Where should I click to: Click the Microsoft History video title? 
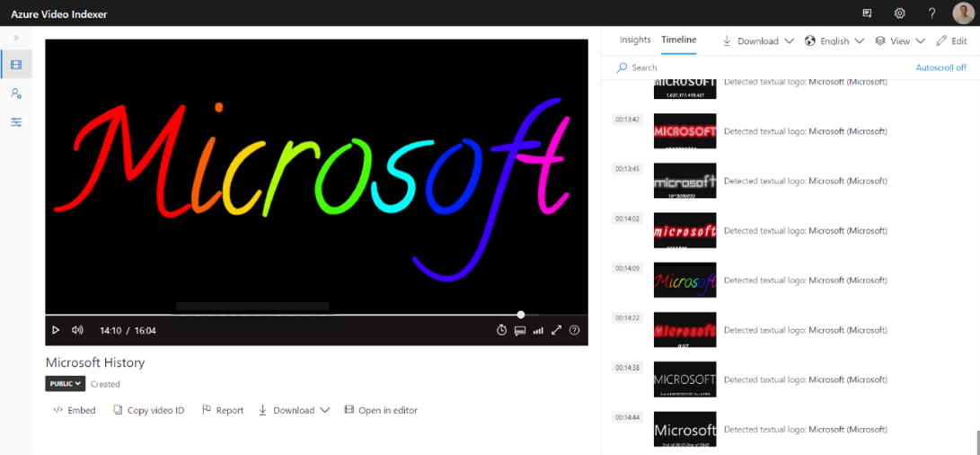coord(95,362)
